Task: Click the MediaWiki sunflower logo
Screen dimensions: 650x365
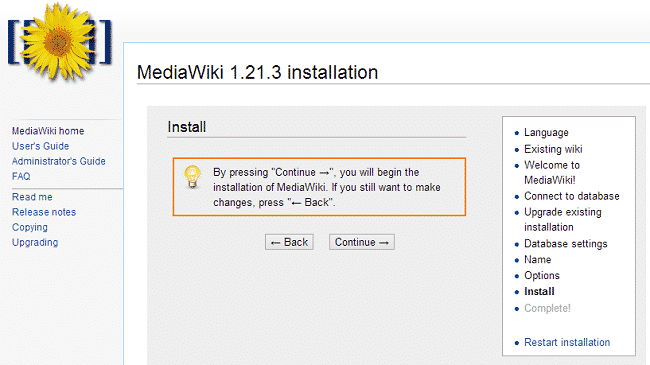Action: click(60, 41)
